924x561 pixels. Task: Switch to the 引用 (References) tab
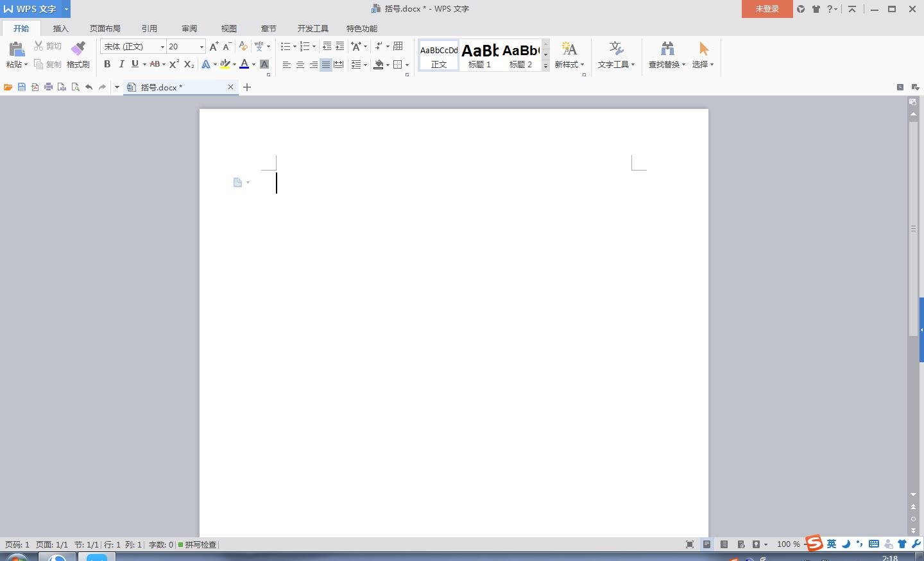point(149,28)
